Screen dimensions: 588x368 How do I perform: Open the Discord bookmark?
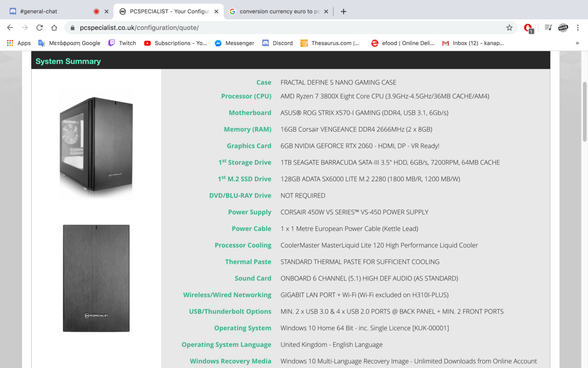(x=277, y=43)
